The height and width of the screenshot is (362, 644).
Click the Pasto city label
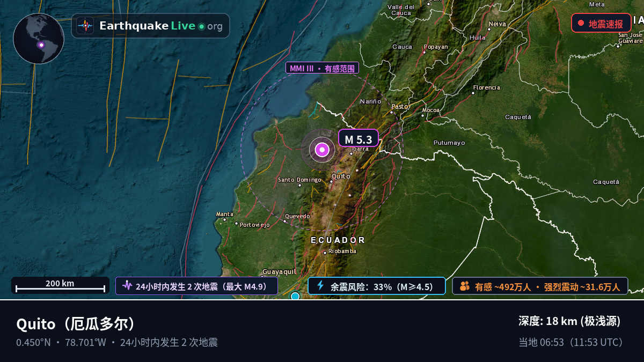(x=400, y=107)
